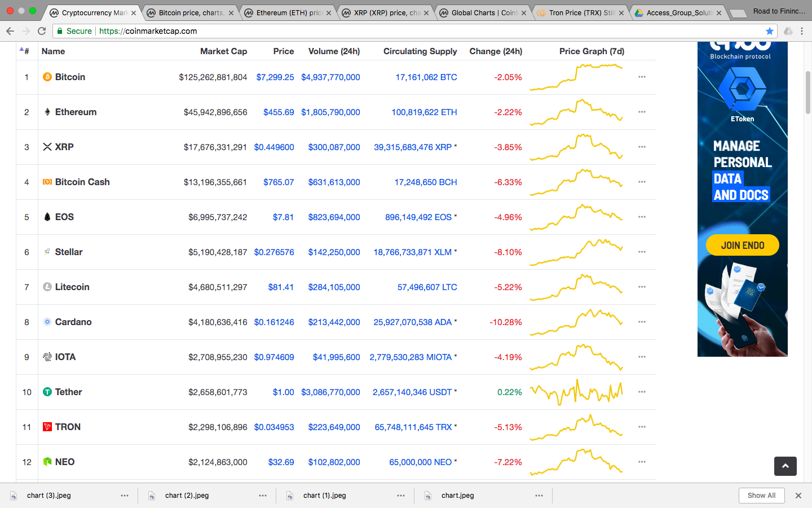Sort by the Volume (24h) column header
The image size is (812, 508).
pyautogui.click(x=334, y=51)
